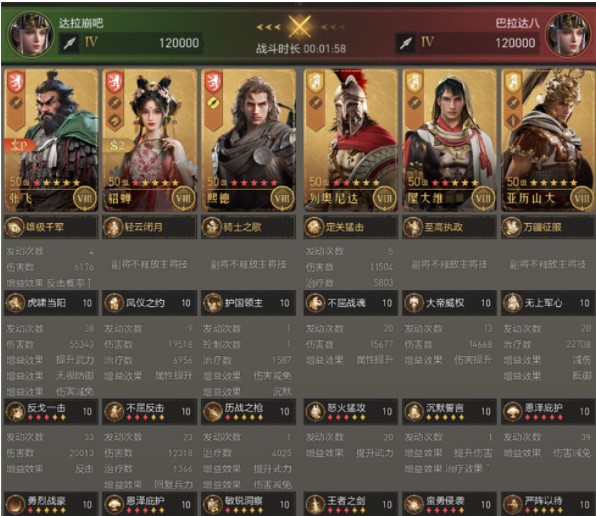The image size is (596, 516).
Task: Select the 貂蝉 hero card
Action: point(150,140)
